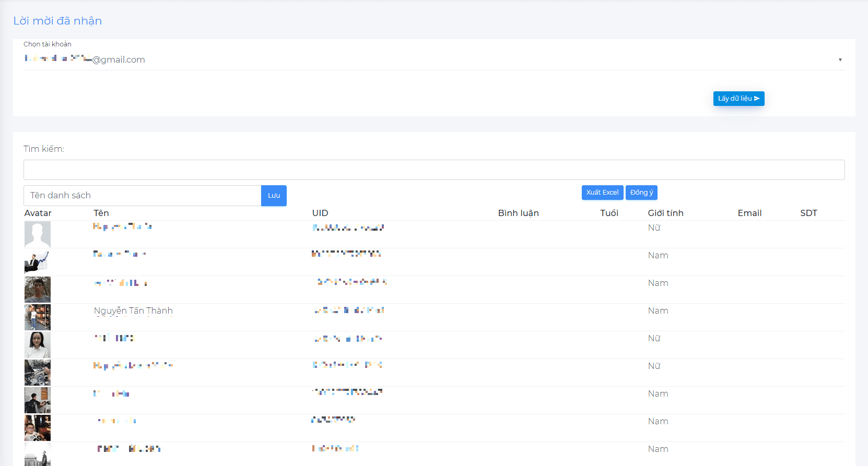Click the Email column header
Screen dimensions: 868x466
(749, 213)
